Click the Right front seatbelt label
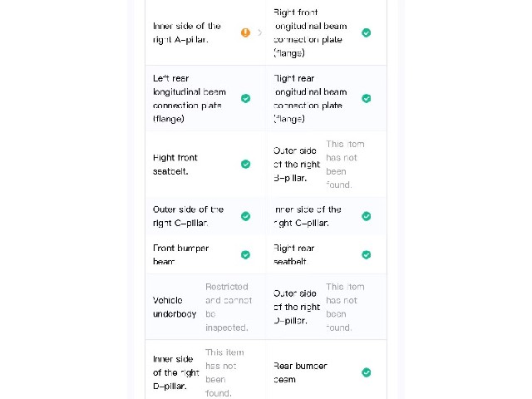The width and height of the screenshot is (532, 399). pyautogui.click(x=175, y=165)
